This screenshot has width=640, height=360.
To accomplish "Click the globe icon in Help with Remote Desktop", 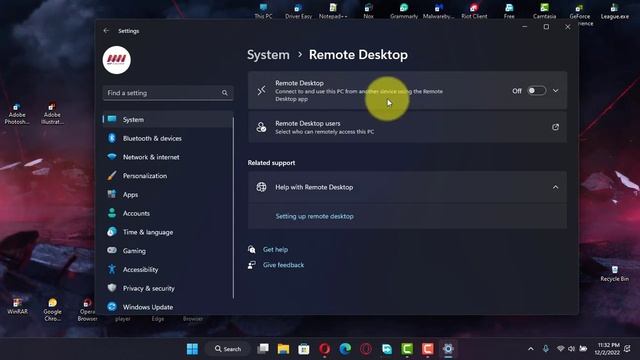I will click(261, 187).
